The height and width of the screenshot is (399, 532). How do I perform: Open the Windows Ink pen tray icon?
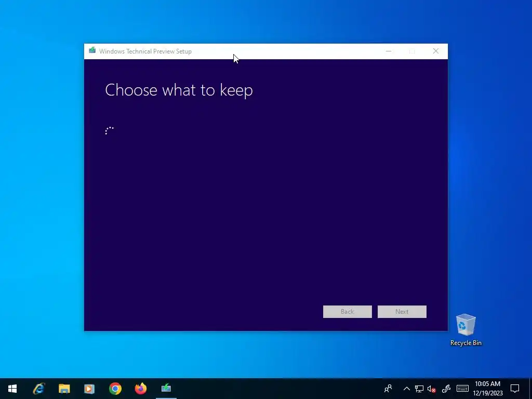[446, 389]
